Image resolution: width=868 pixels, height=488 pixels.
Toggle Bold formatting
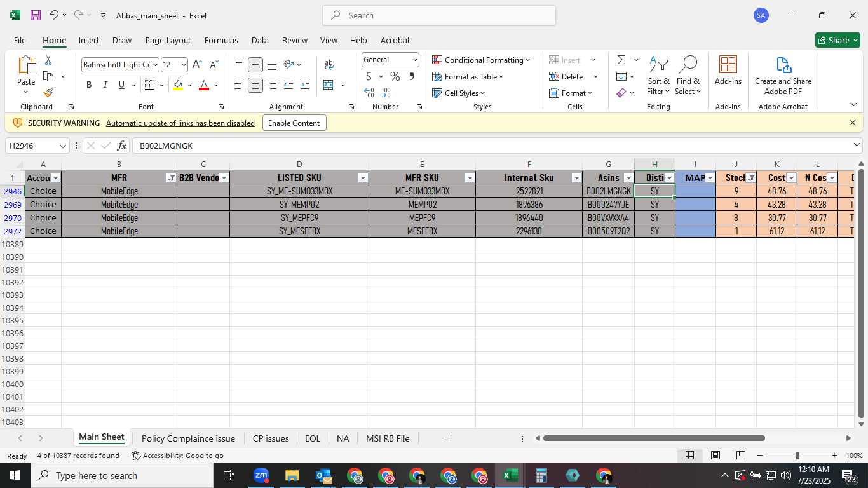[89, 85]
